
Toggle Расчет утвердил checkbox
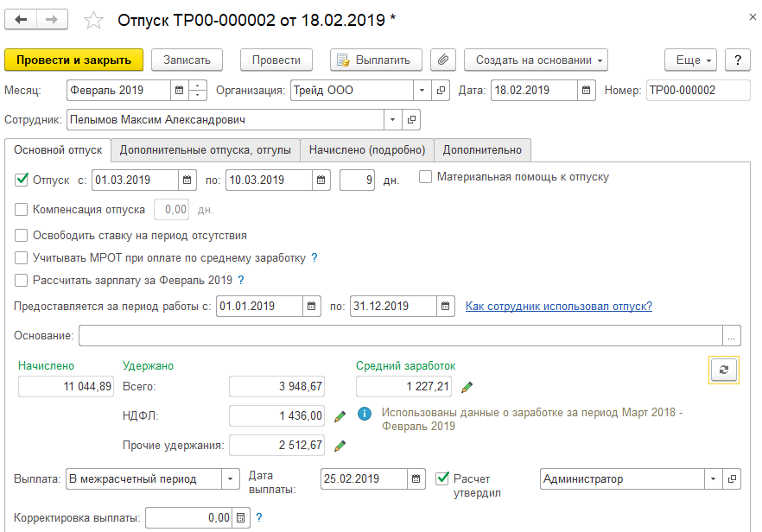443,478
